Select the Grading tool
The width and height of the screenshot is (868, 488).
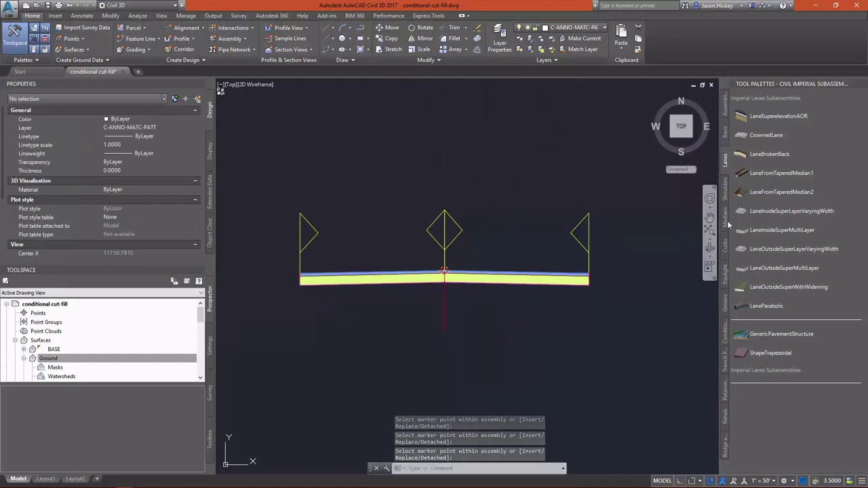tap(133, 49)
